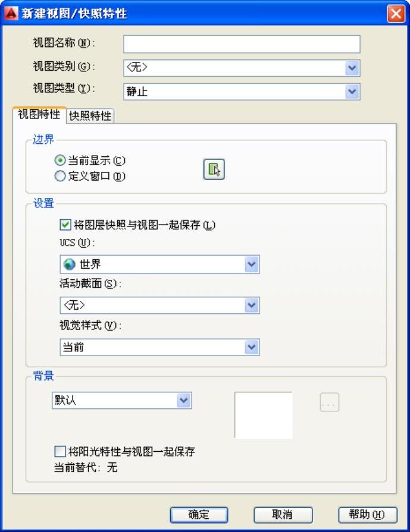Select the 视图特性 tab
This screenshot has width=410, height=532.
39,115
